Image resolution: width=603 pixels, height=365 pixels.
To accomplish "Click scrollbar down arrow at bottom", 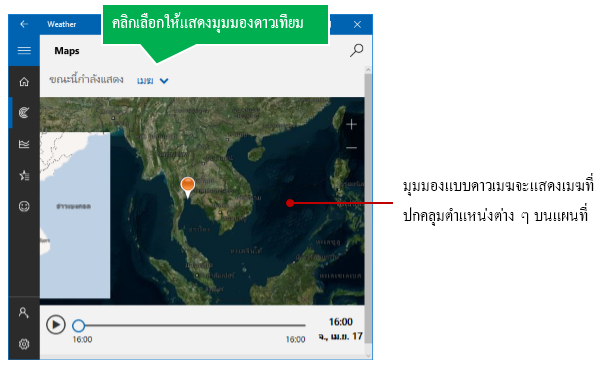I will click(x=368, y=355).
